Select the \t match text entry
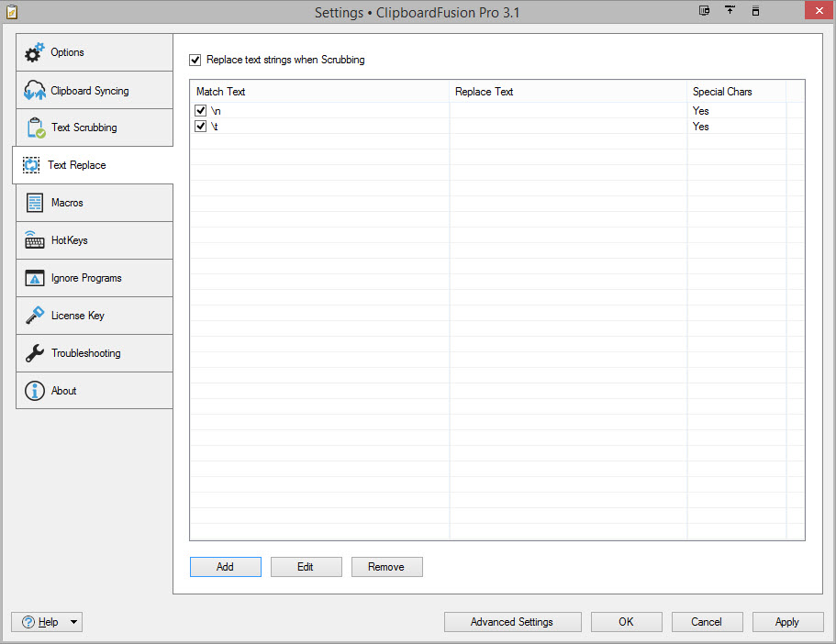The image size is (836, 644). 215,127
